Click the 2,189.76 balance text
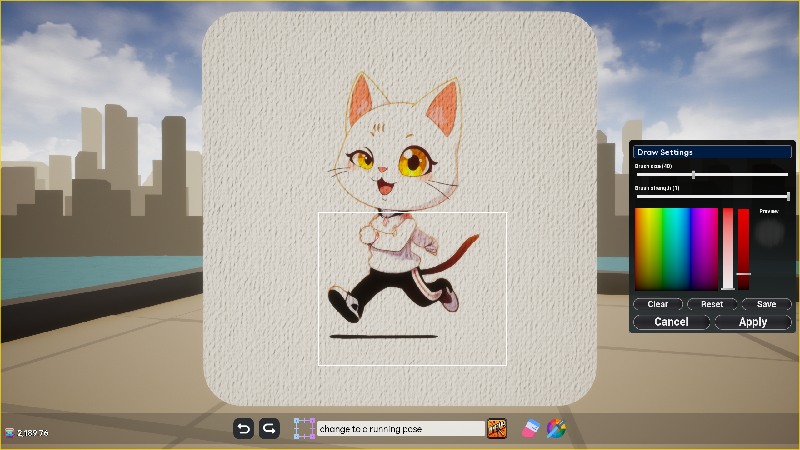This screenshot has width=800, height=450. point(33,433)
